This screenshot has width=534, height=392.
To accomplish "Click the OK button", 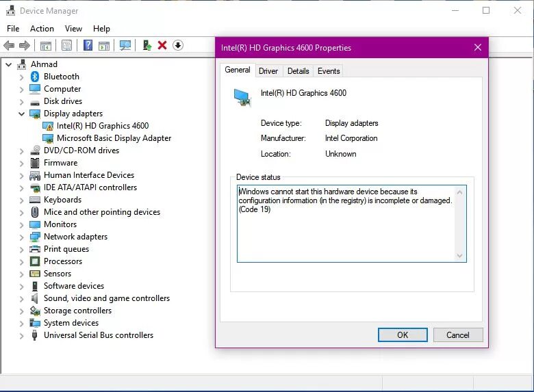I will [403, 335].
